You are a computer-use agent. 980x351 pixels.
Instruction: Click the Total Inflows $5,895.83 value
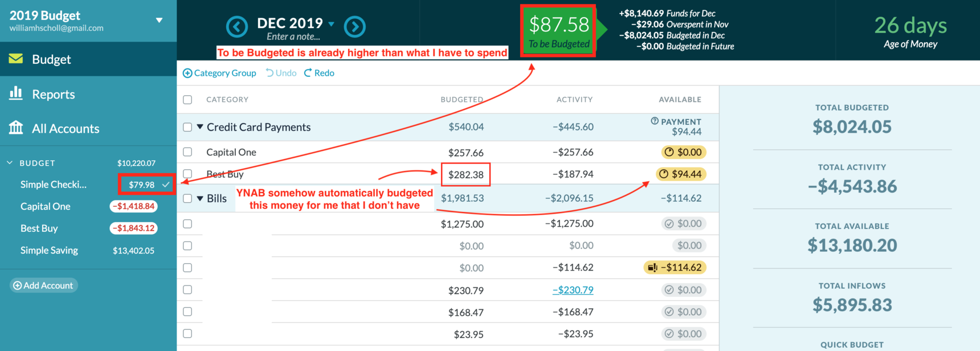pos(852,305)
